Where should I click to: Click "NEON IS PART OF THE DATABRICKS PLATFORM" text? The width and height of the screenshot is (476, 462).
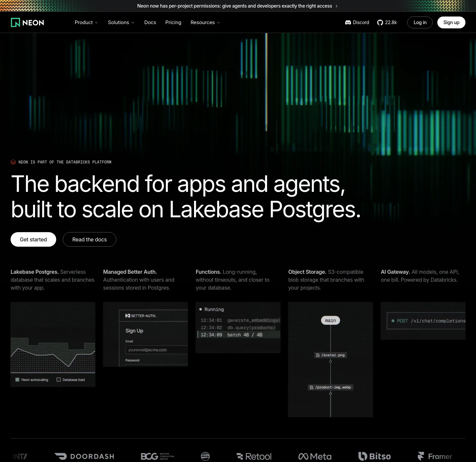[65, 162]
